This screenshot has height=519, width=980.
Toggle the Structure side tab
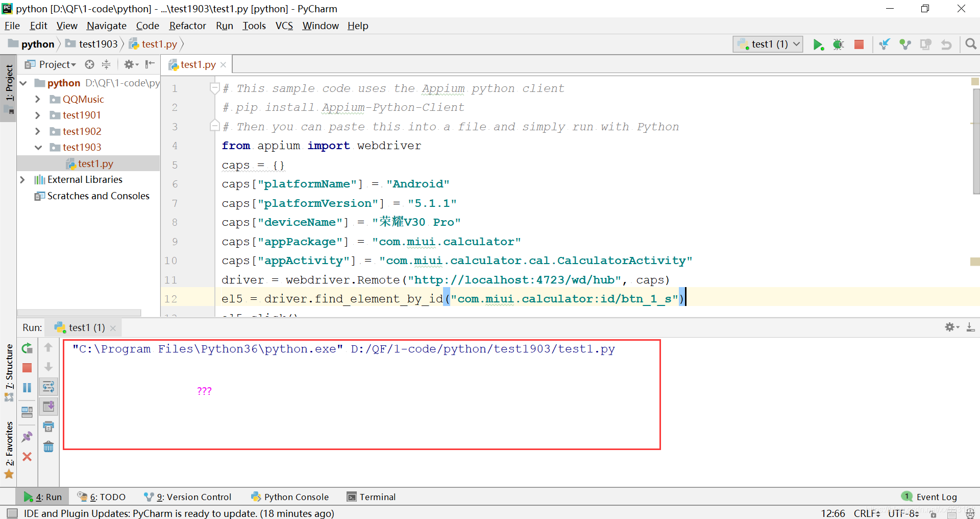click(x=9, y=372)
